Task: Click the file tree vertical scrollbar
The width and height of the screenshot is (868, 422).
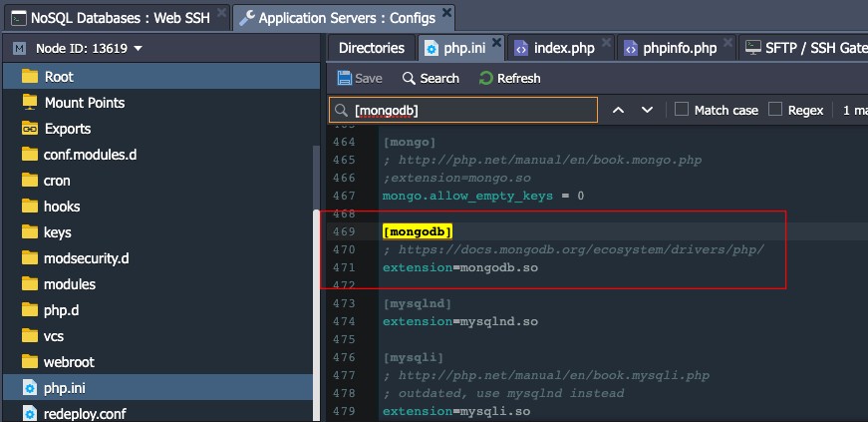Action: click(x=317, y=314)
